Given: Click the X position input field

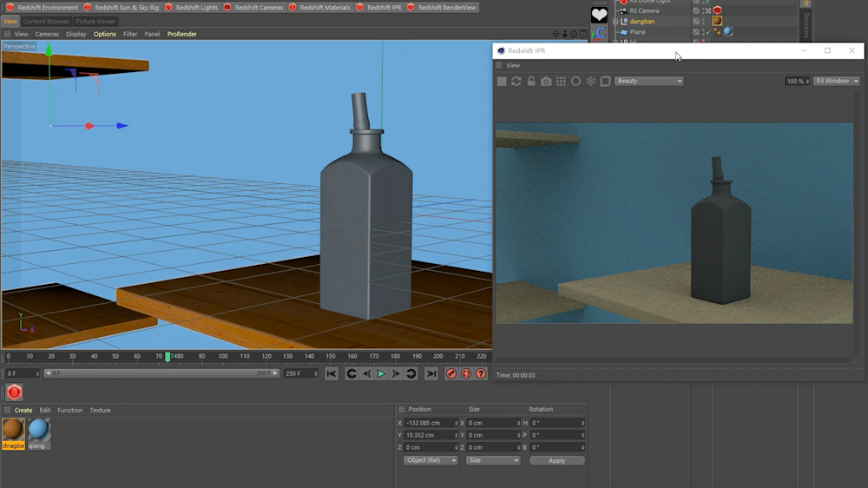Looking at the screenshot, I should pyautogui.click(x=431, y=423).
